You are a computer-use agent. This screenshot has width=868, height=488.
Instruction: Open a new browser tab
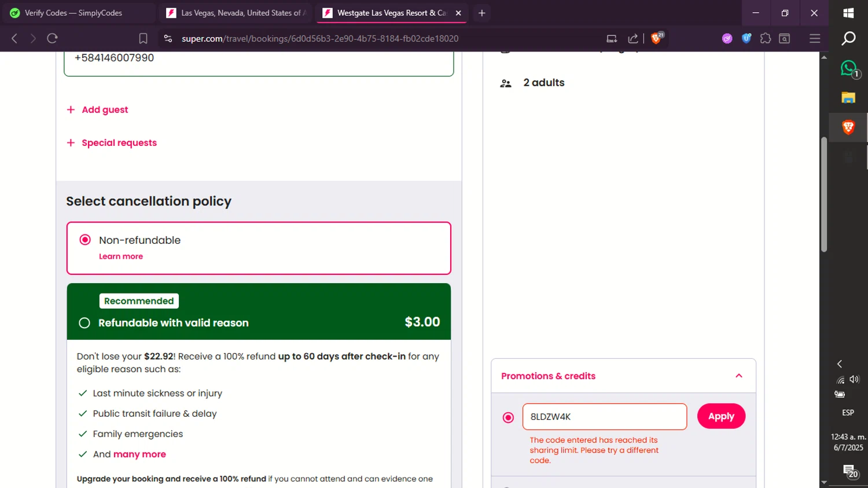(x=481, y=13)
